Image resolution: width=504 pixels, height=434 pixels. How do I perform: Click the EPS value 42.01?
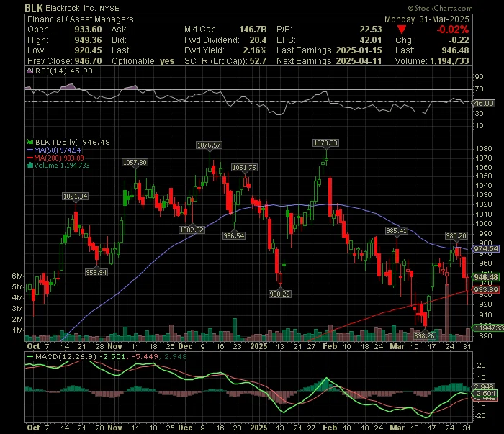coord(371,40)
